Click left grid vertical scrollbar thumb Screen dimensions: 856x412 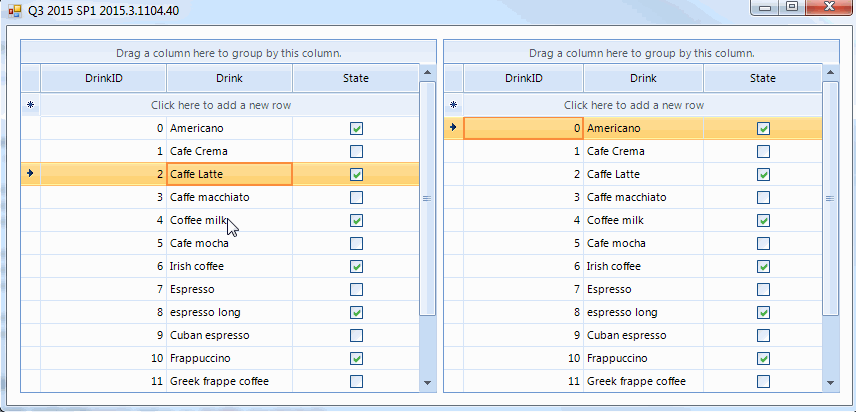pos(427,198)
